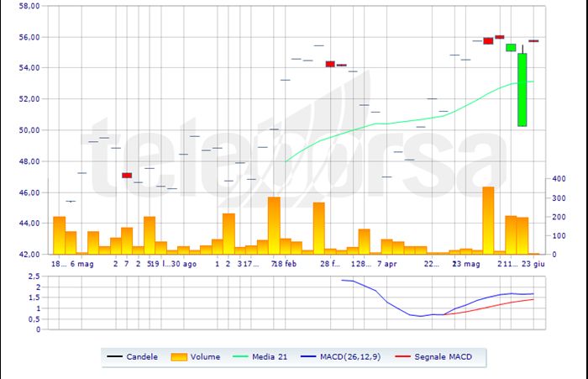Click the 100 volume axis label
The width and height of the screenshot is (588, 379).
tap(559, 235)
